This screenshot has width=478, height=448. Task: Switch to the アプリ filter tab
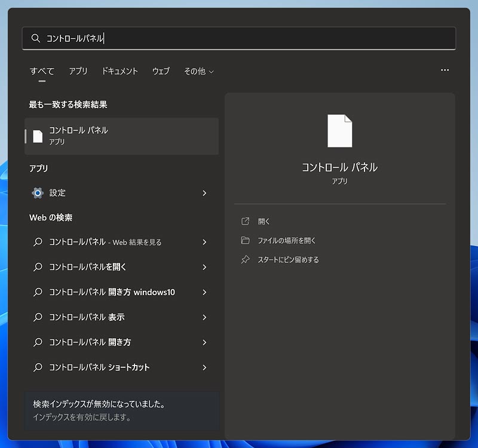[78, 71]
